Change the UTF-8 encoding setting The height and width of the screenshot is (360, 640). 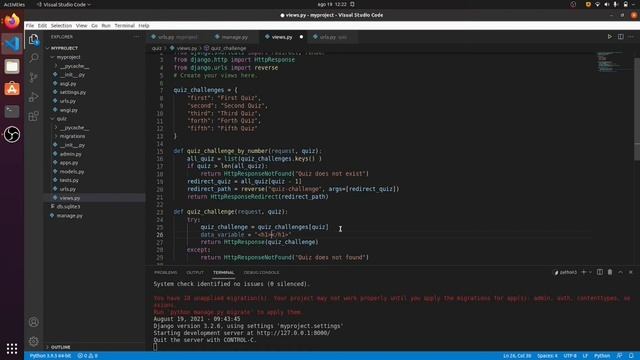coord(570,356)
